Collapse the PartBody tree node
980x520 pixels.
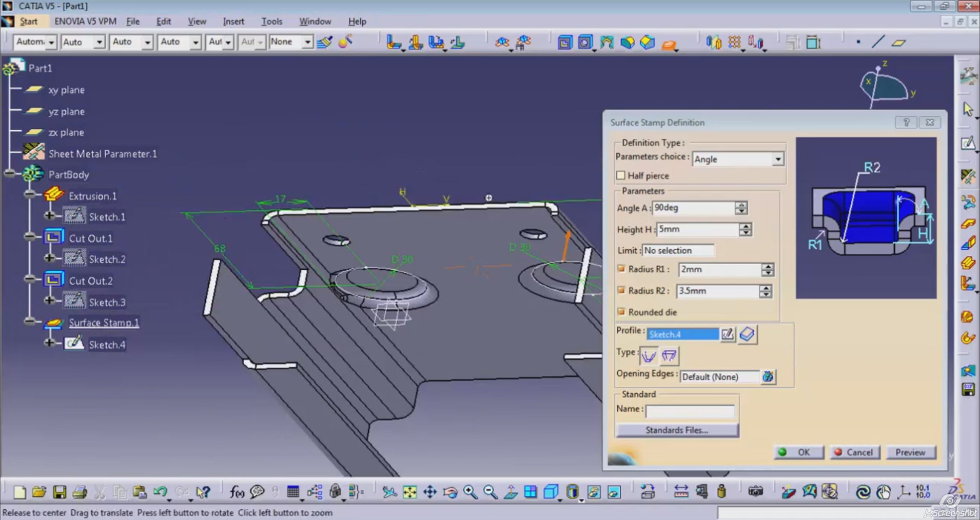9,173
